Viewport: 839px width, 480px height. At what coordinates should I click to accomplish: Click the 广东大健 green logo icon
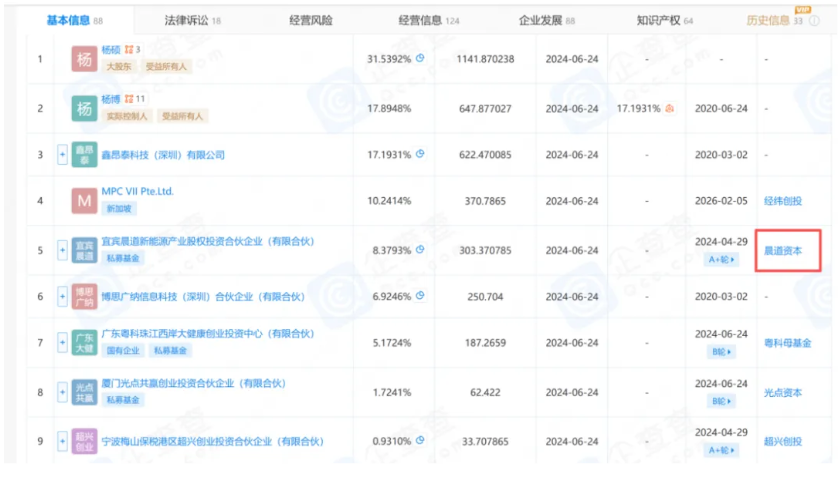(x=85, y=343)
